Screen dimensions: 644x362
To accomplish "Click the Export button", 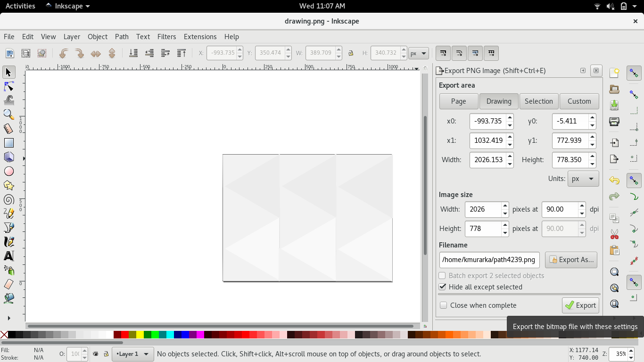I will pyautogui.click(x=580, y=305).
